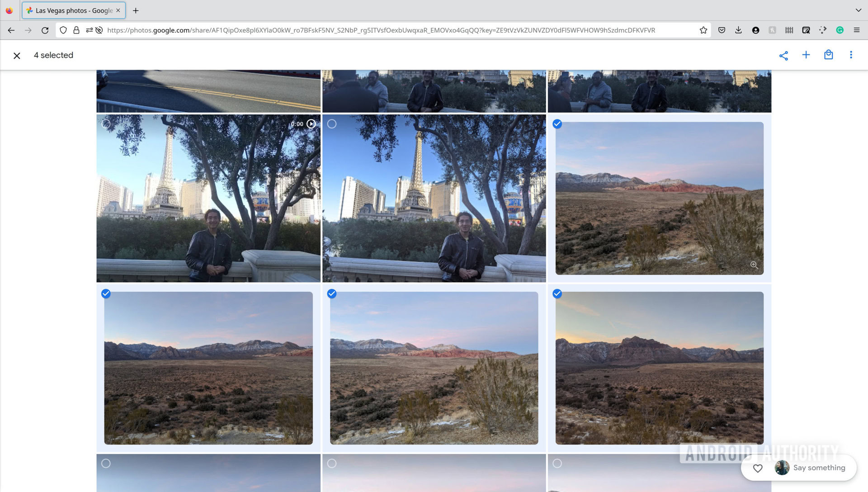868x492 pixels.
Task: Open the order photos shopping bag icon
Action: 828,55
